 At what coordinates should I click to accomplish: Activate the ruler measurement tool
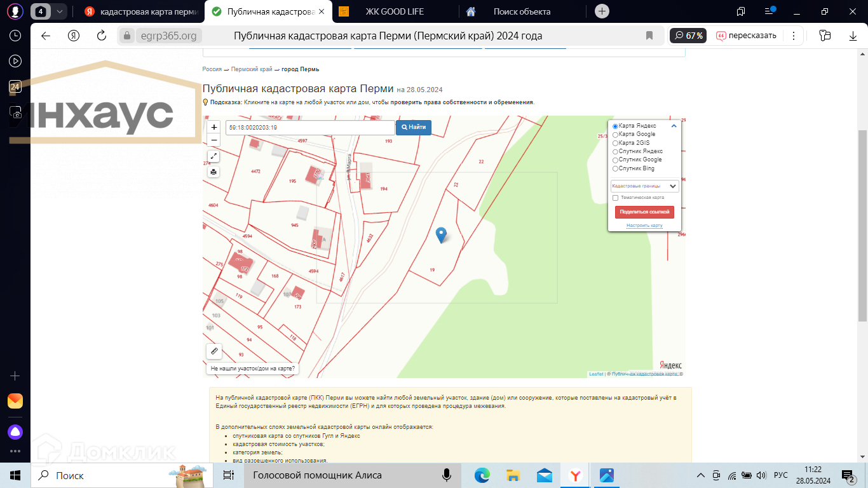214,351
